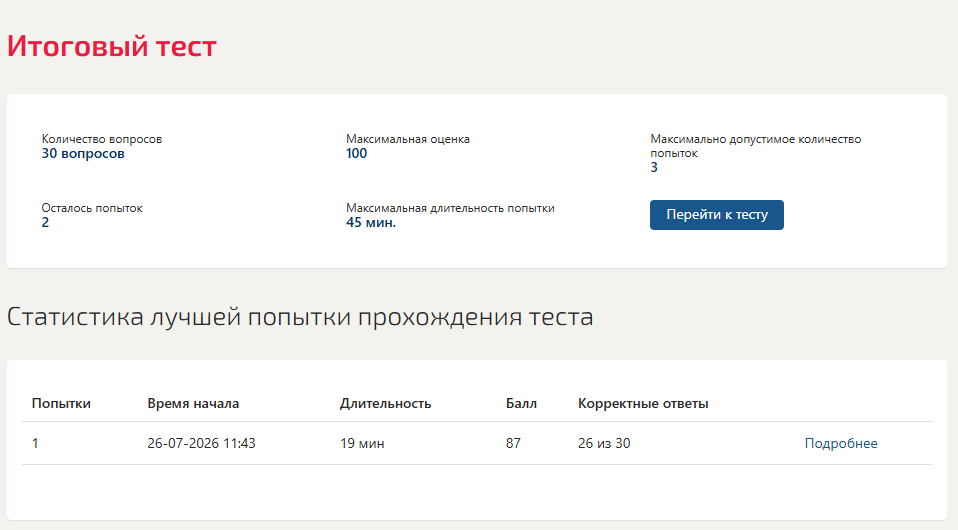The height and width of the screenshot is (530, 958).
Task: Click the 'Максимальная длительность попытки' label
Action: (450, 208)
